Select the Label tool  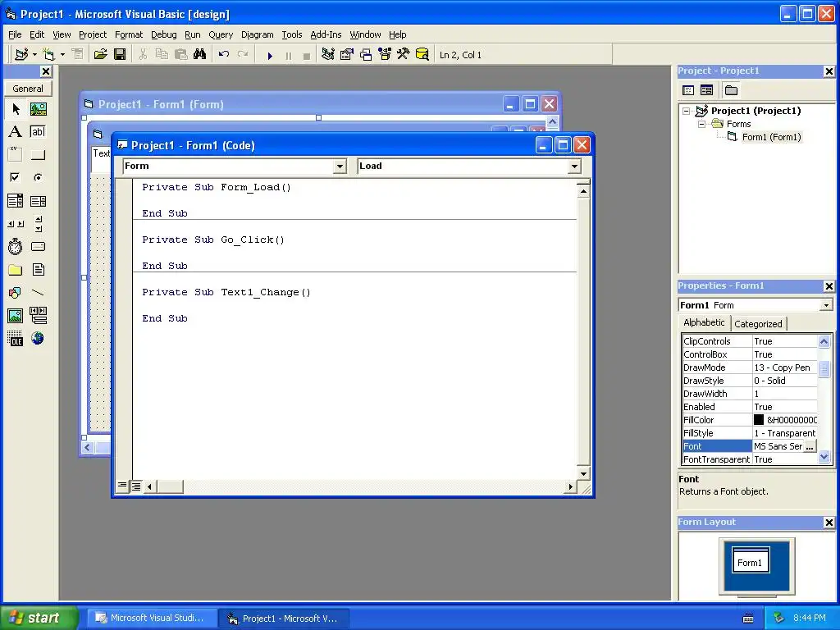click(x=16, y=132)
